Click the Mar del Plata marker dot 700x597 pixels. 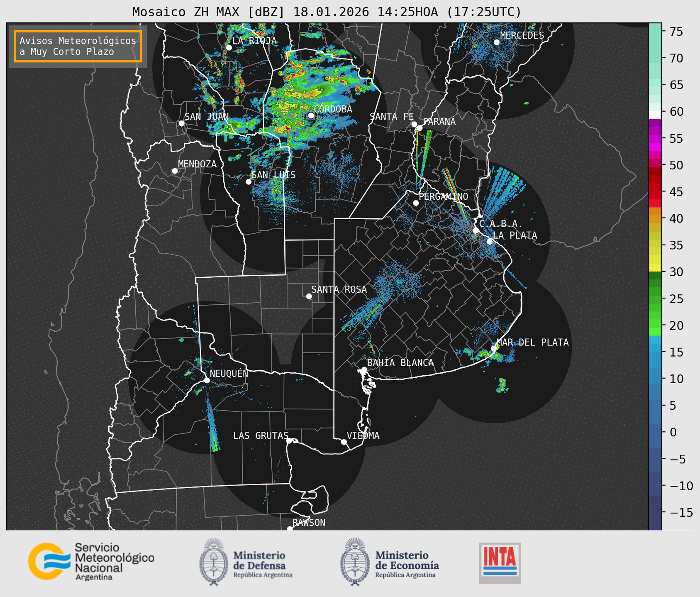point(494,349)
